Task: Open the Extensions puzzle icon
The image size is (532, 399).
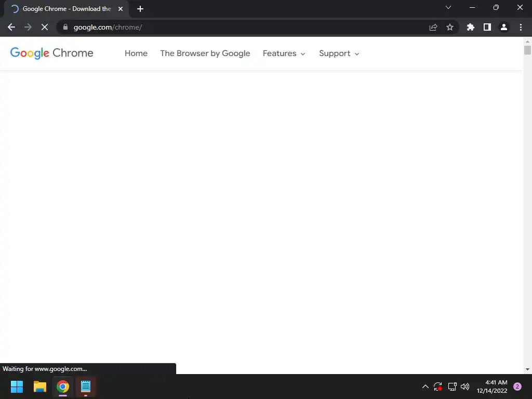Action: point(471,27)
